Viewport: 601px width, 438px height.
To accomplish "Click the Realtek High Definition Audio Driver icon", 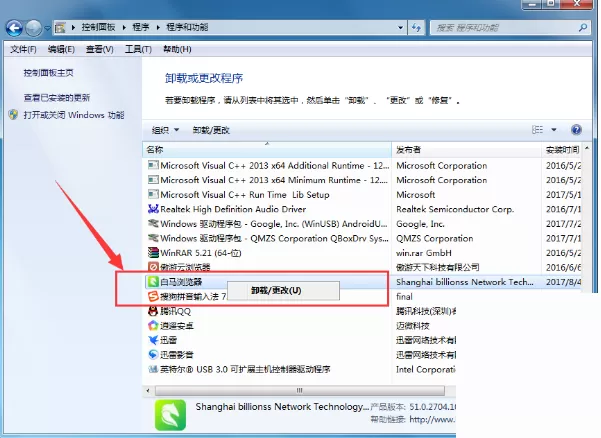I will click(153, 209).
